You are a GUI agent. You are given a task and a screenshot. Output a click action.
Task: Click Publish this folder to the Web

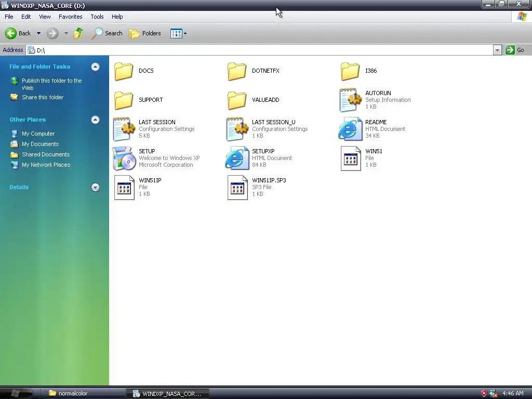pyautogui.click(x=51, y=84)
